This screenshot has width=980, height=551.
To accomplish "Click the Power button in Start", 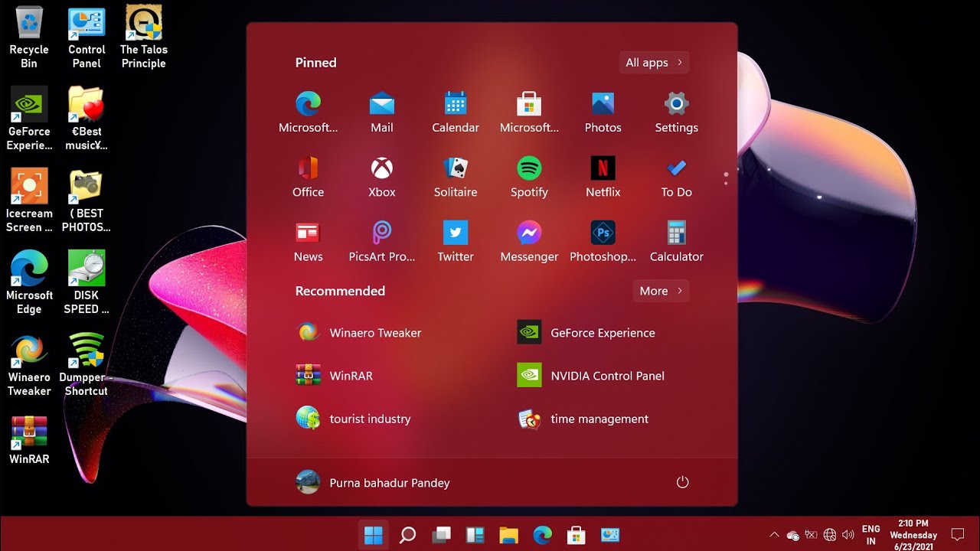I will click(x=683, y=482).
